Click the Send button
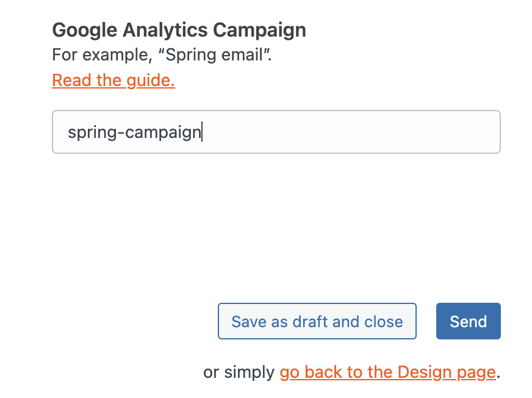Viewport: 532px width, 398px height. (468, 321)
